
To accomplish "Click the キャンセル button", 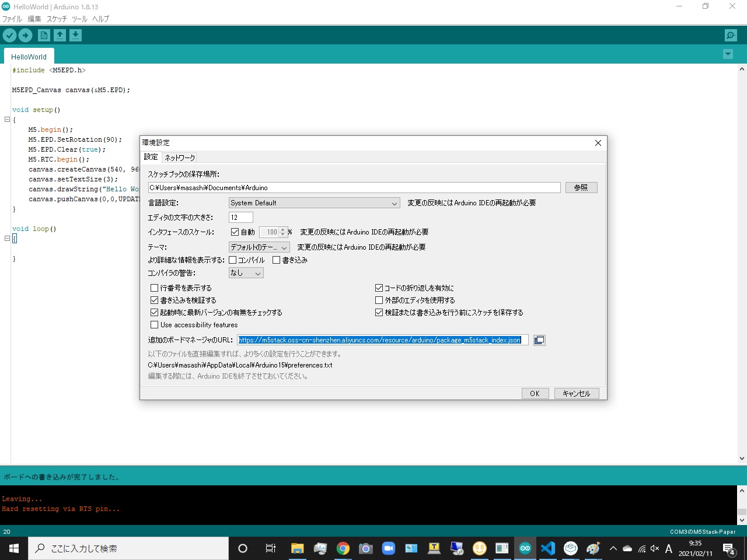I will click(x=577, y=394).
